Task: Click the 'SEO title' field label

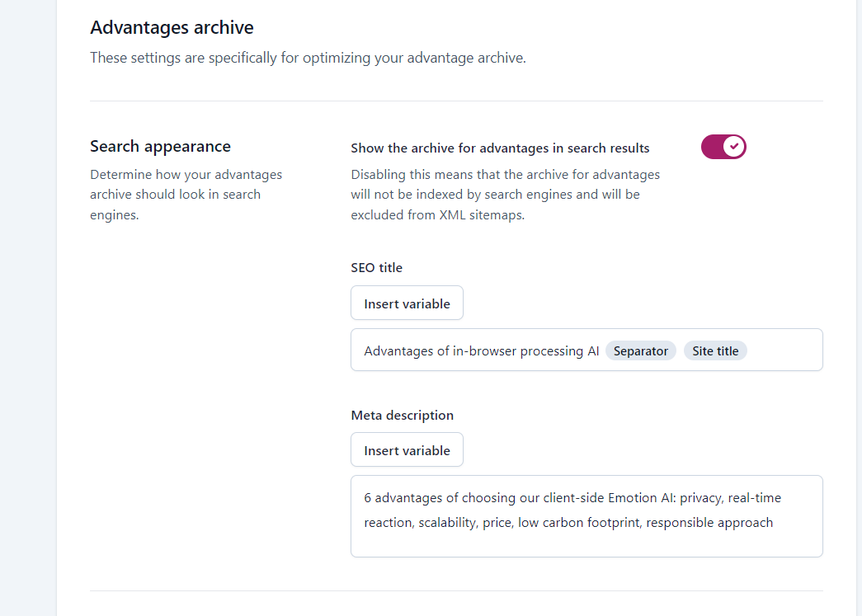Action: [376, 268]
